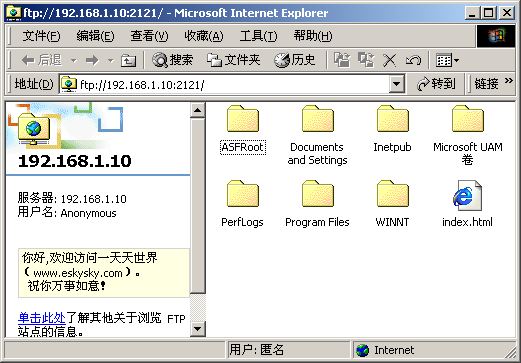Open the Favorites (收藏) menu
Screen dimensions: 521x363
[204, 36]
